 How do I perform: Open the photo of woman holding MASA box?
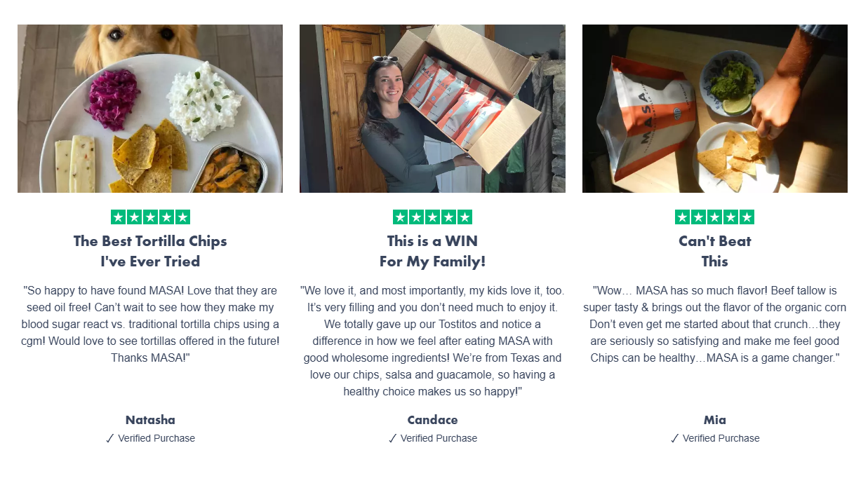click(432, 109)
